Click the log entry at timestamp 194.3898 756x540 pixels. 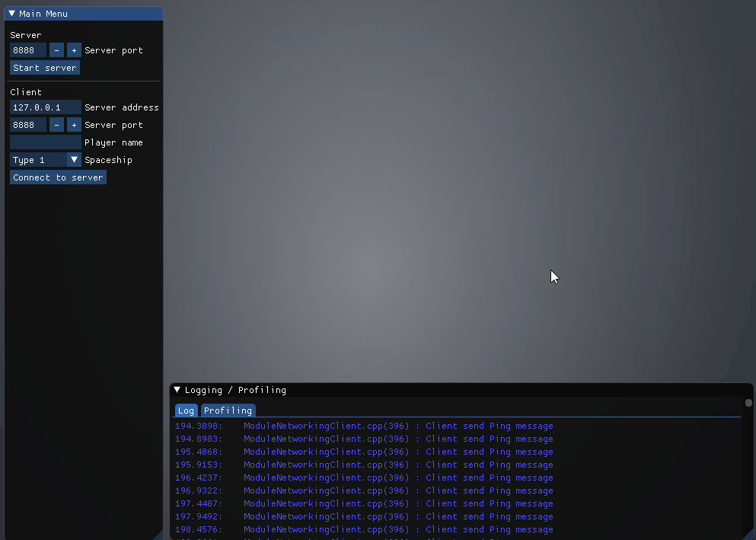pyautogui.click(x=364, y=427)
